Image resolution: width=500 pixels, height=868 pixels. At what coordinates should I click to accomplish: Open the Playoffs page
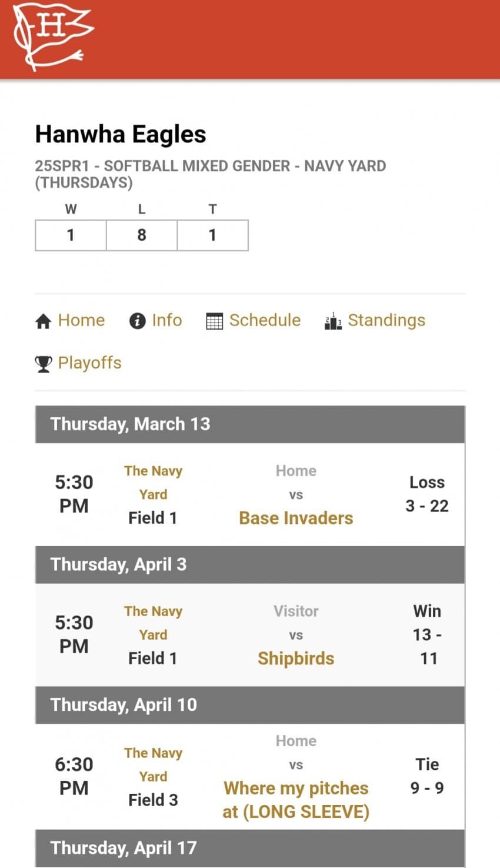pos(89,363)
